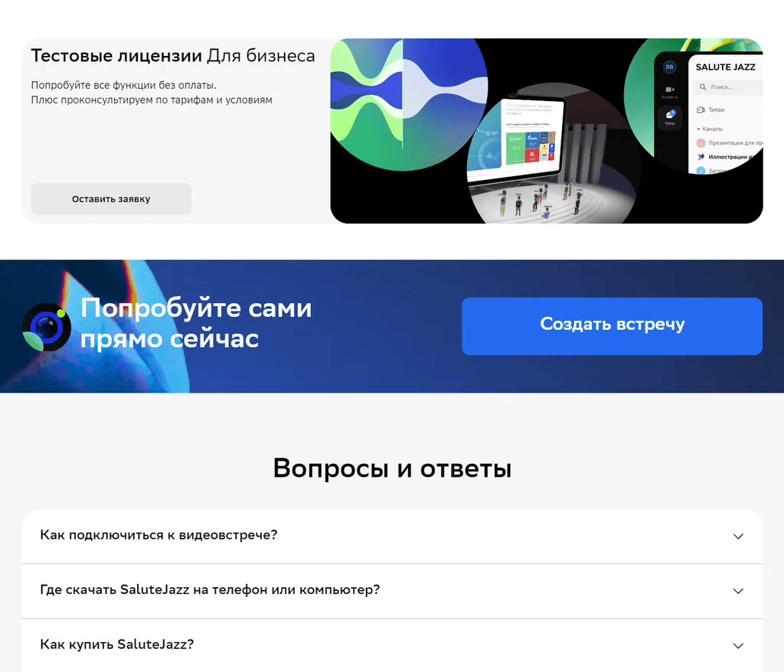Screen dimensions: 784x672
Task: Expand 'Где скачать SaluteJazz' chevron arrow
Action: click(738, 591)
